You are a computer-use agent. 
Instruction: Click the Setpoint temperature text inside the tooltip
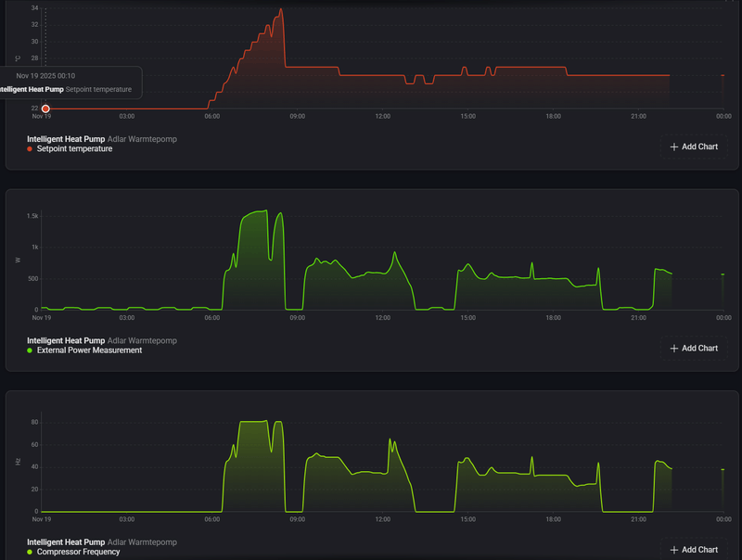pyautogui.click(x=98, y=89)
